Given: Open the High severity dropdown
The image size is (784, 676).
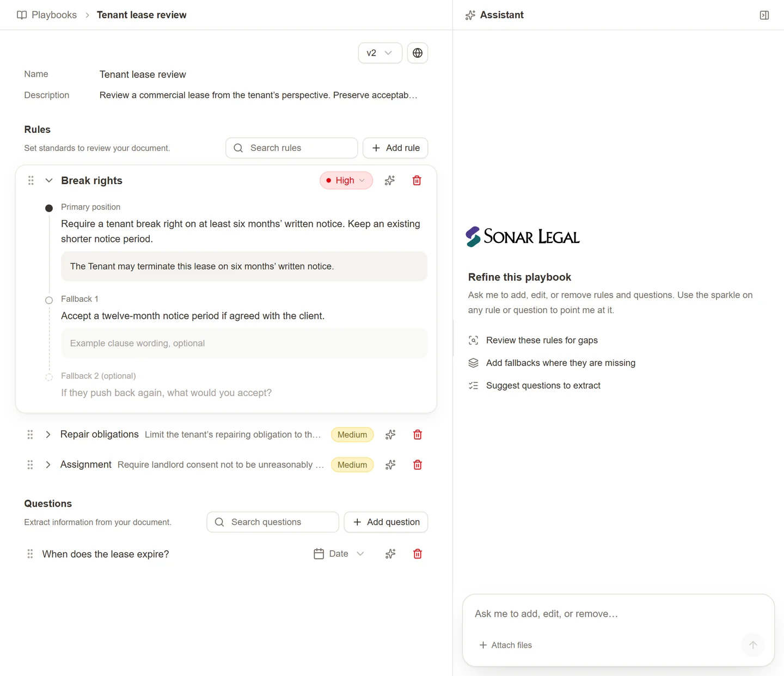Looking at the screenshot, I should pos(346,180).
